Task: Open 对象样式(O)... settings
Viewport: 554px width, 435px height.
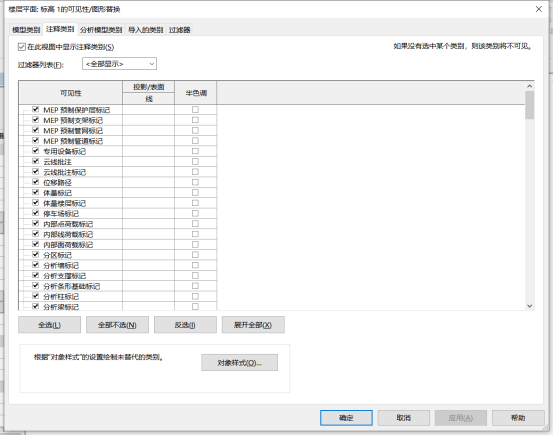Action: tap(240, 363)
